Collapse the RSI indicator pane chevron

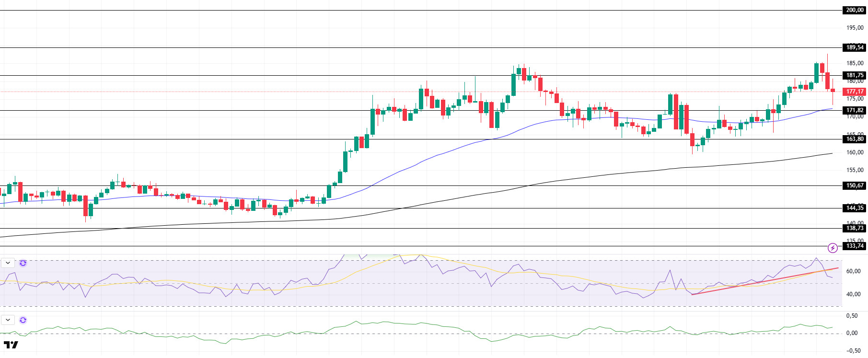(8, 263)
